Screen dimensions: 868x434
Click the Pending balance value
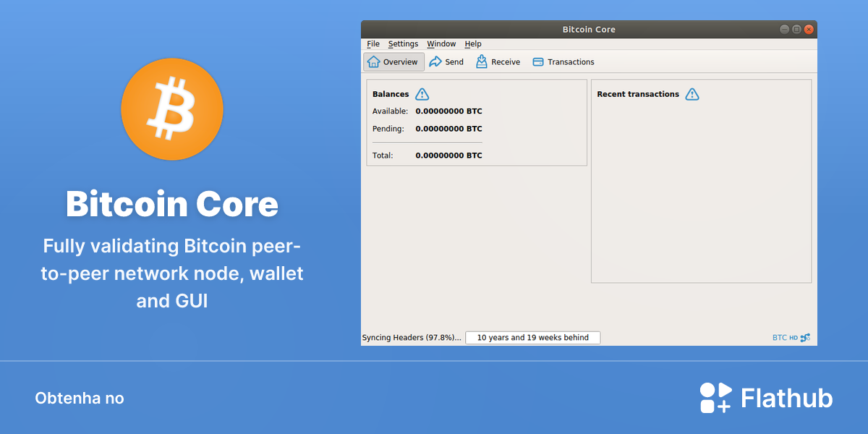(x=448, y=129)
